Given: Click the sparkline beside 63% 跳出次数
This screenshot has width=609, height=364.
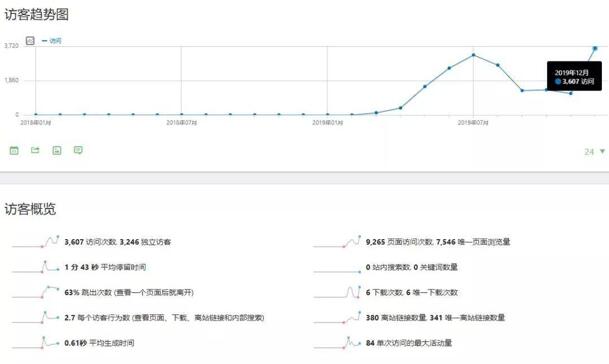Looking at the screenshot, I should click(35, 292).
